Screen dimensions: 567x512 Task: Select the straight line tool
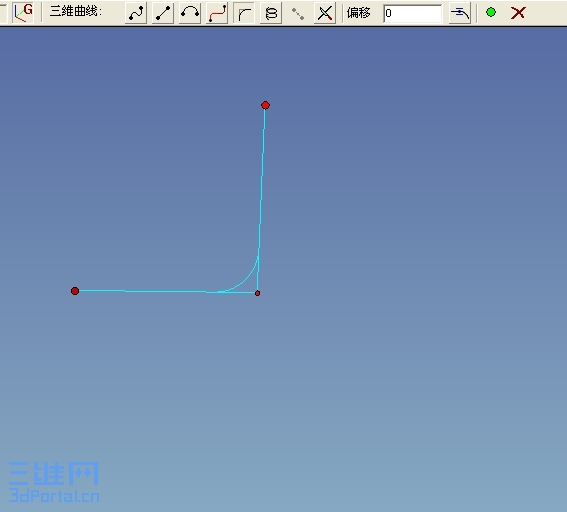[x=163, y=13]
